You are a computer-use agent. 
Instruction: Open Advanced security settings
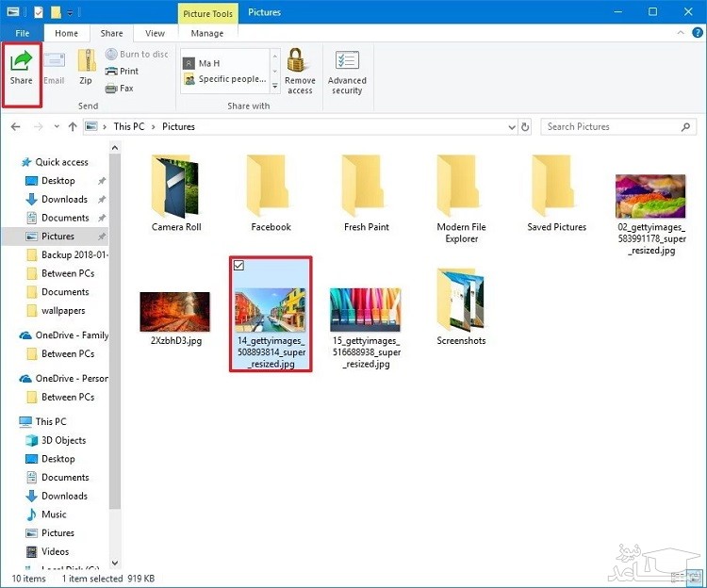pyautogui.click(x=347, y=70)
